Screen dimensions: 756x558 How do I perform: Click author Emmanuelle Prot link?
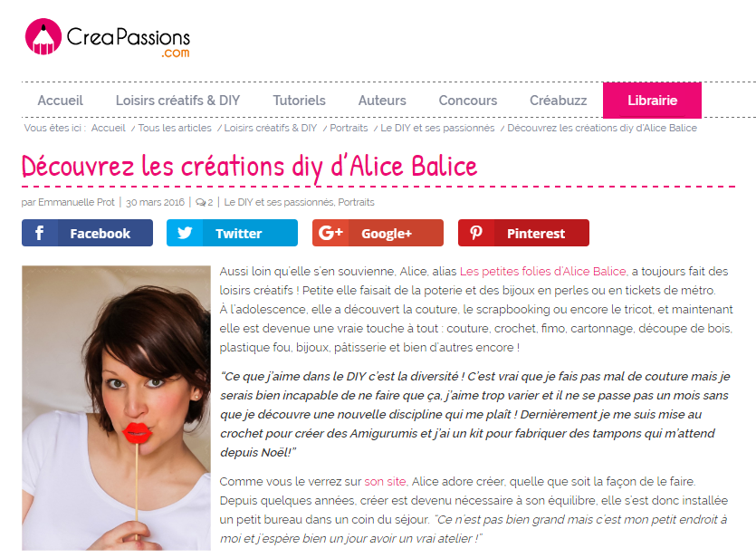[x=76, y=202]
